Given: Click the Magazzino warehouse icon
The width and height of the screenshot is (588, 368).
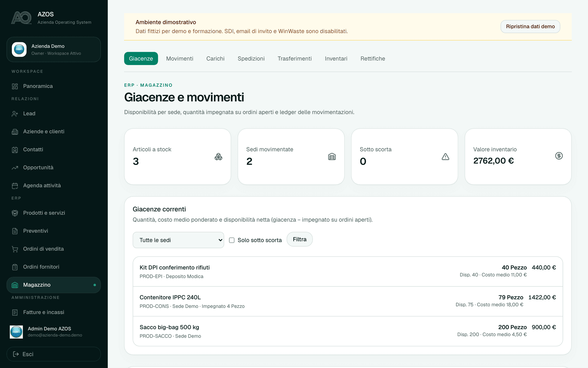Looking at the screenshot, I should [x=15, y=285].
